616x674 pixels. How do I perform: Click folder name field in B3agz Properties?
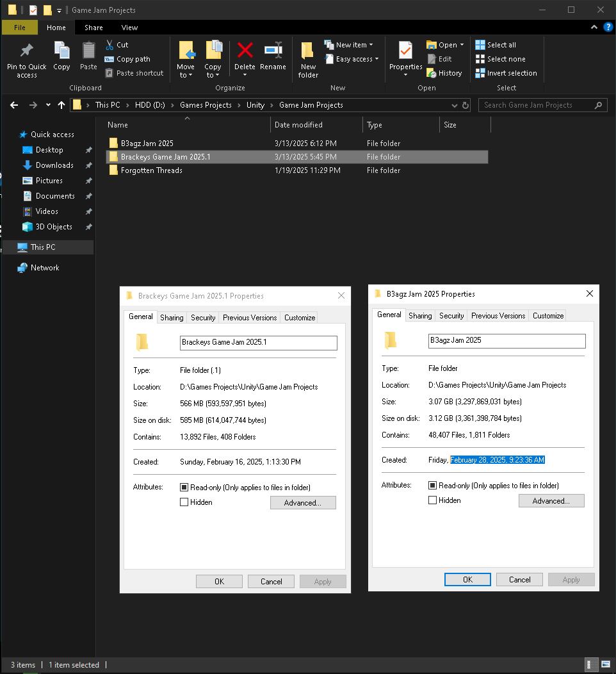(507, 341)
